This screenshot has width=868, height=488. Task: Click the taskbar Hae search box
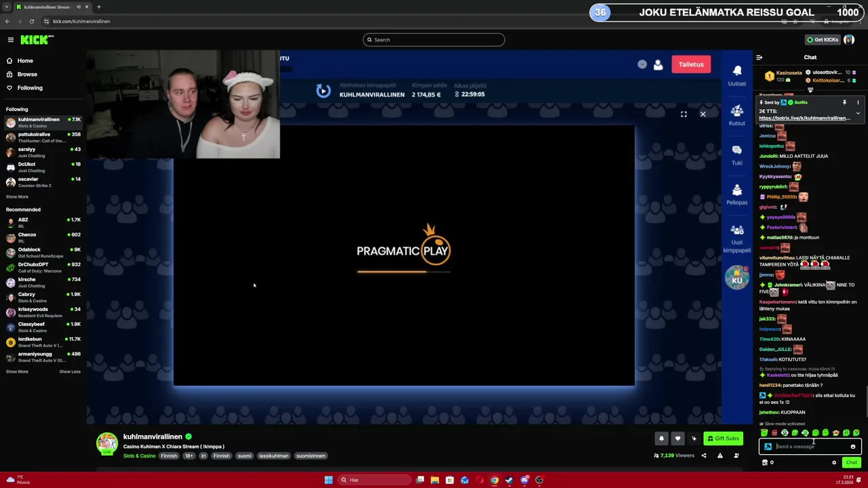tap(375, 480)
